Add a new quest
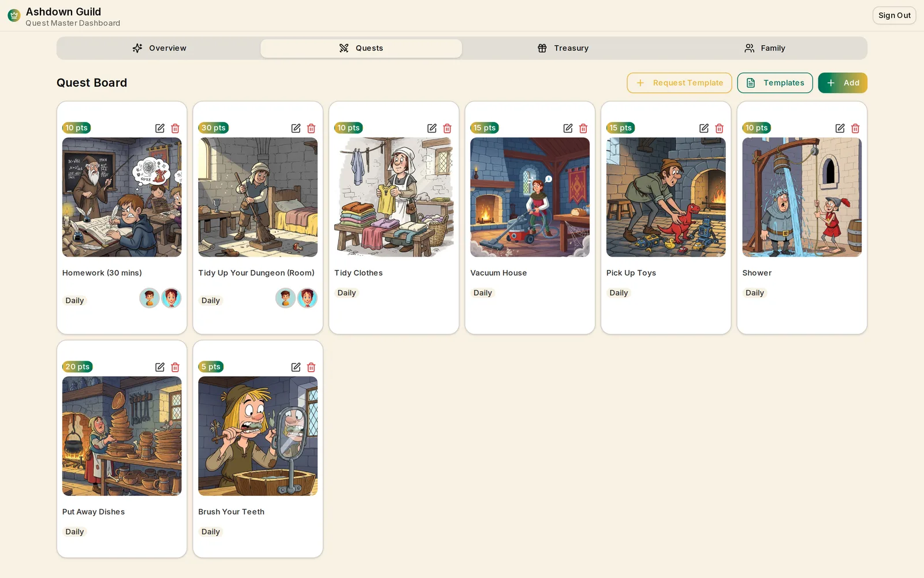Screen dimensions: 924x578 point(843,83)
